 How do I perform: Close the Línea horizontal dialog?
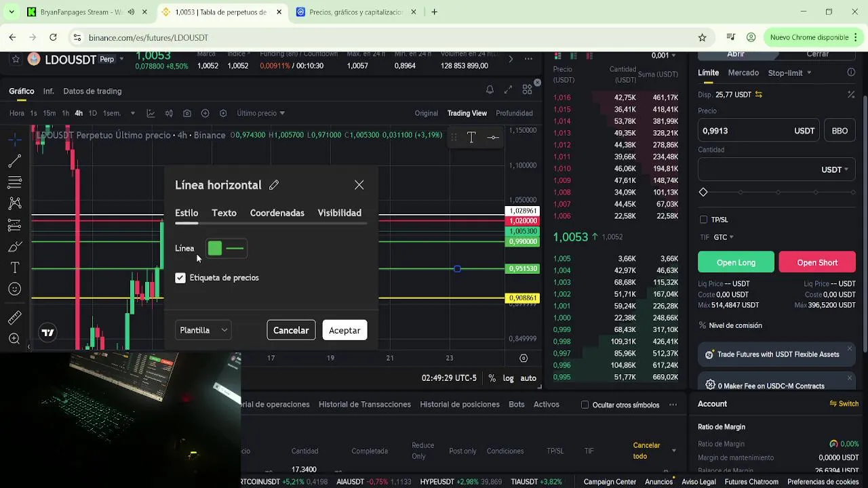click(359, 185)
